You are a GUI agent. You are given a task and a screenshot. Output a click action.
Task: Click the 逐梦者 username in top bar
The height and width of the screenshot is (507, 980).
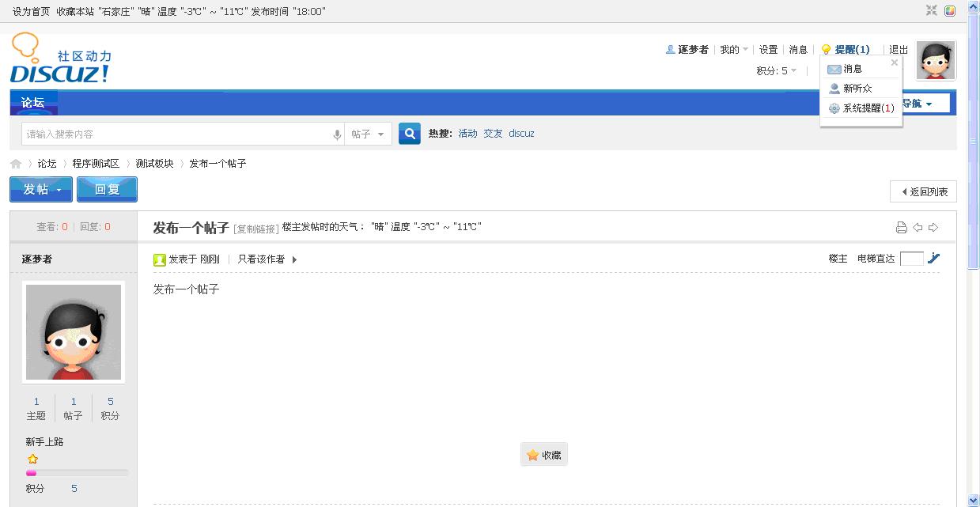(x=694, y=49)
